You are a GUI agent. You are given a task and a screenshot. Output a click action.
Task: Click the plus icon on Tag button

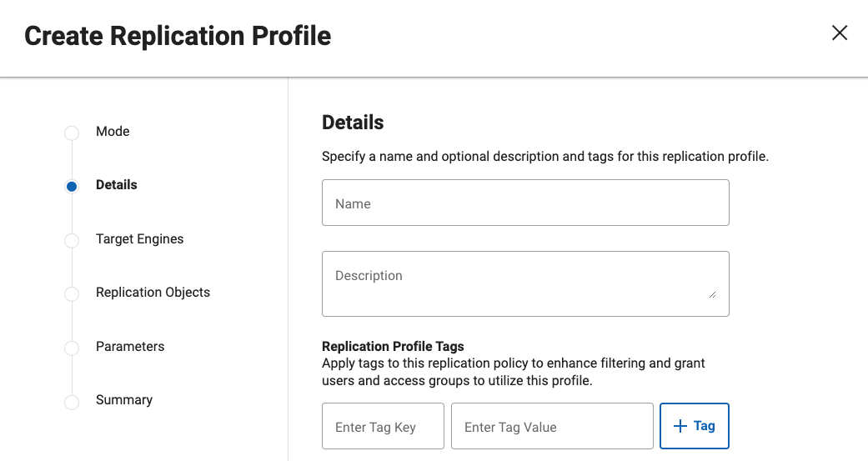[x=680, y=426]
